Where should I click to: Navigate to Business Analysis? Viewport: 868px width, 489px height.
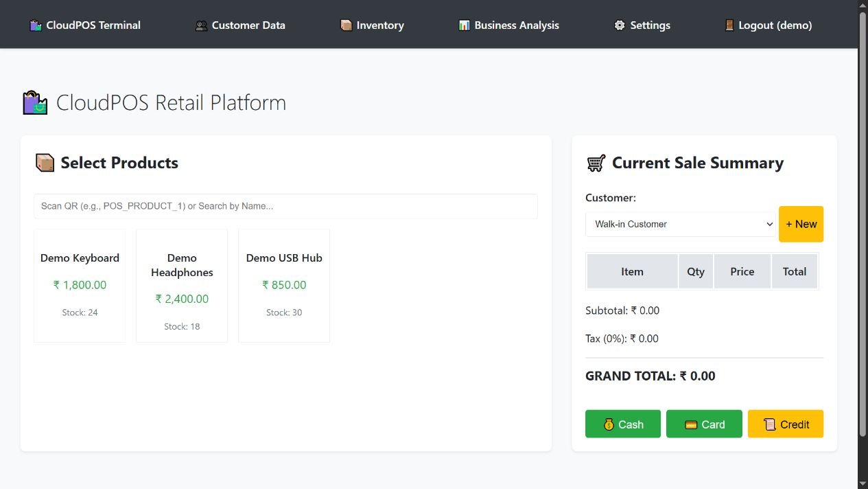tap(508, 25)
